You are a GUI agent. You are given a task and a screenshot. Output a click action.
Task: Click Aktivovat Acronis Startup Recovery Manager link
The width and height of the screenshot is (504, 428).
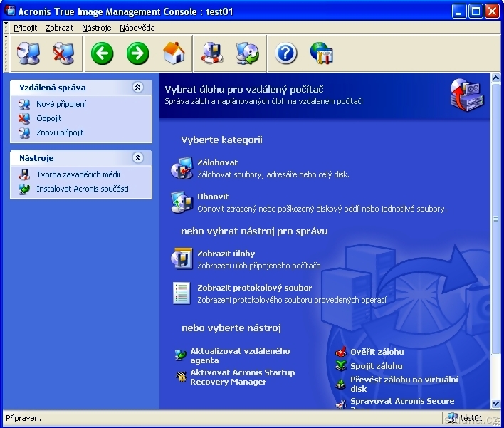click(x=243, y=377)
